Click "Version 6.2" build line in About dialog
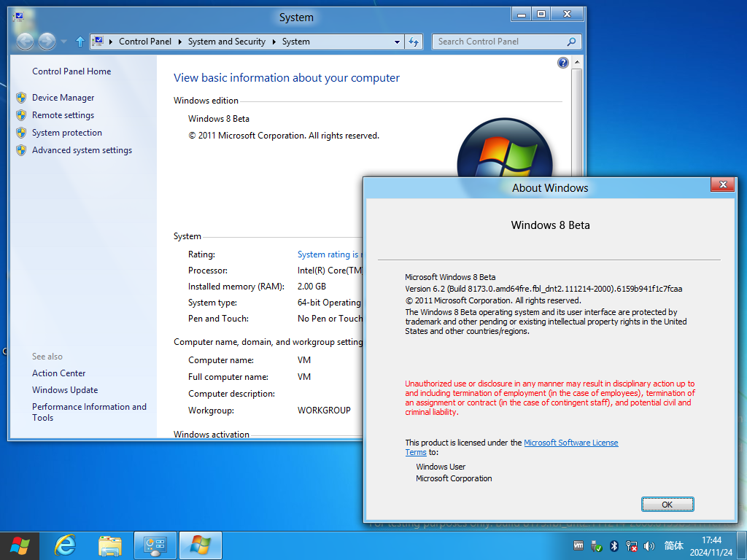Image resolution: width=747 pixels, height=560 pixels. point(543,289)
